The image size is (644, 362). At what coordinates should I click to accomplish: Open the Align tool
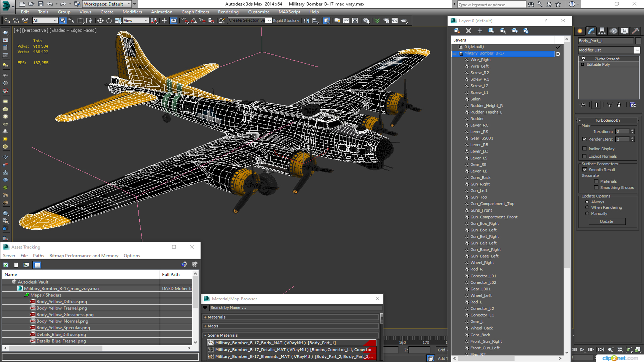(315, 21)
